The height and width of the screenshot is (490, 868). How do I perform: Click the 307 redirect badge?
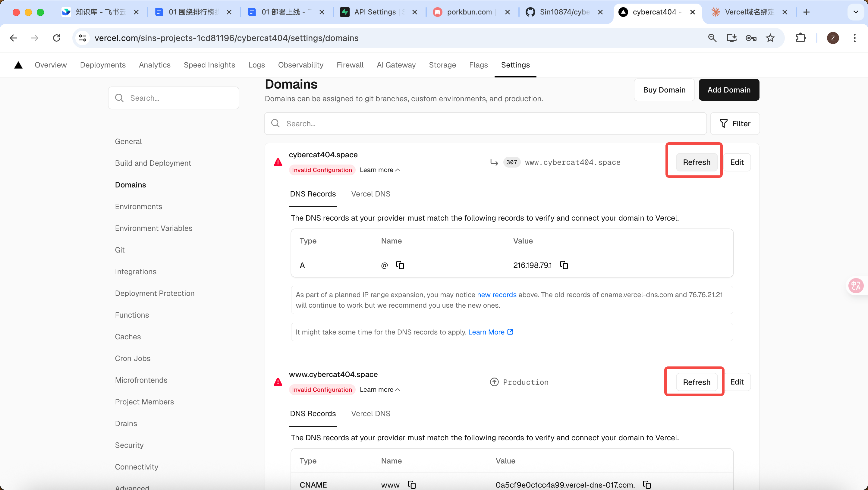[x=511, y=162]
